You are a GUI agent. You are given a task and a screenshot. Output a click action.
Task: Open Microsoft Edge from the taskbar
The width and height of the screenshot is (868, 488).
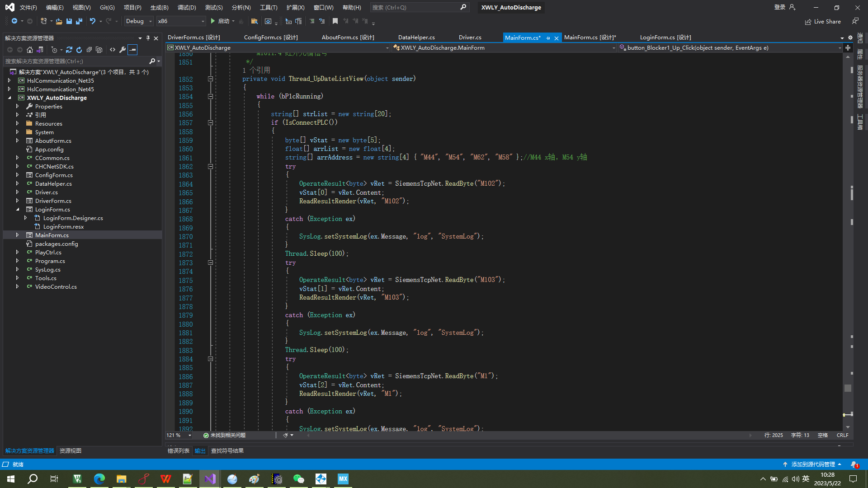click(x=99, y=479)
